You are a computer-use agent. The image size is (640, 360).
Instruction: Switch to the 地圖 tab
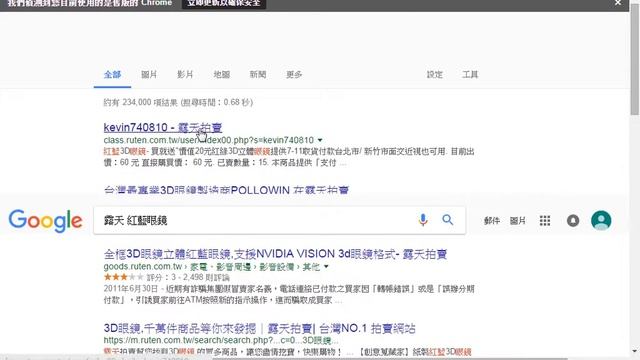222,74
